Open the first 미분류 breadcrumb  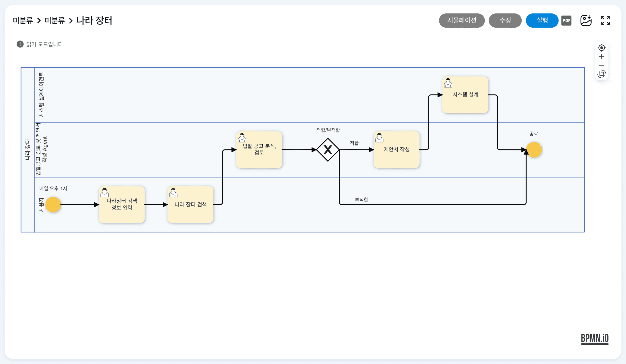point(23,20)
